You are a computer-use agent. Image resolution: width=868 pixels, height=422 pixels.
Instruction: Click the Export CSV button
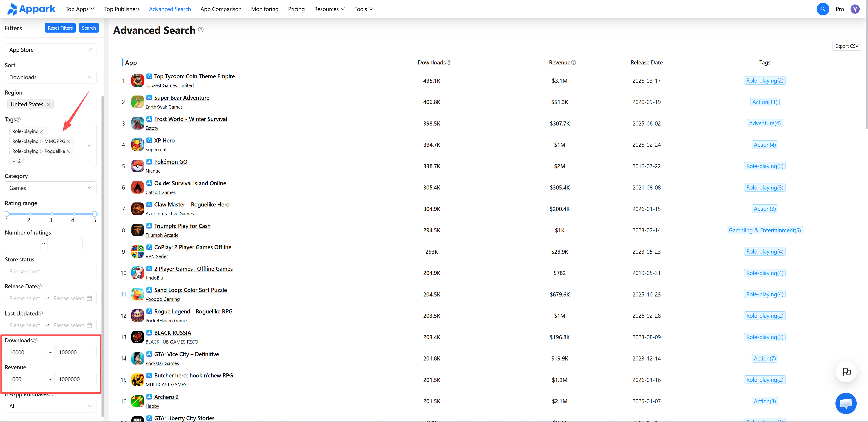click(x=847, y=46)
